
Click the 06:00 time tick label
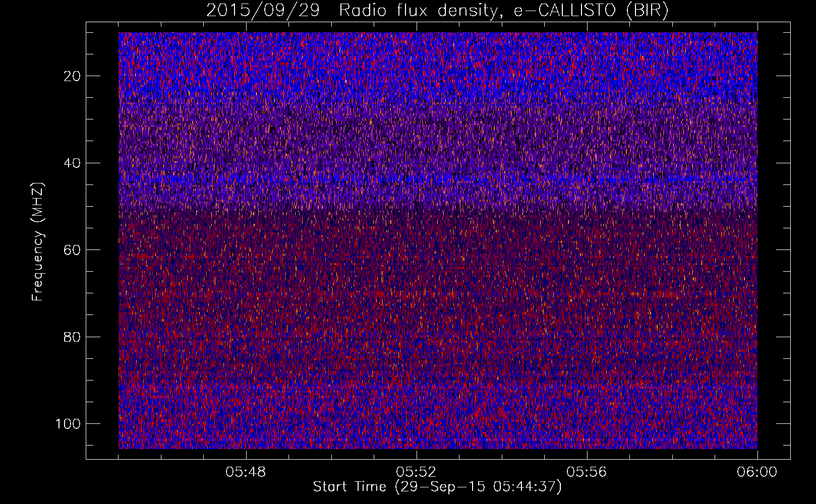(757, 472)
